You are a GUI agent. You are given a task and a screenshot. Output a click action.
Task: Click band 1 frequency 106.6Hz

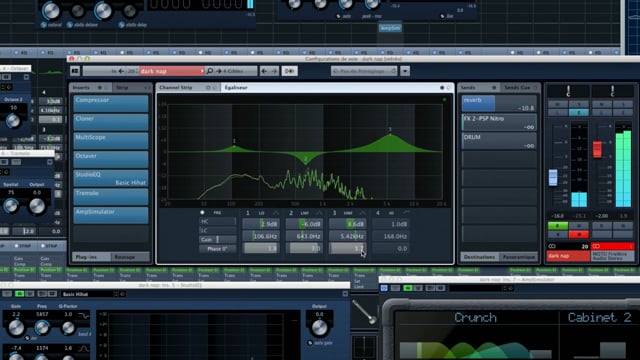(261, 236)
